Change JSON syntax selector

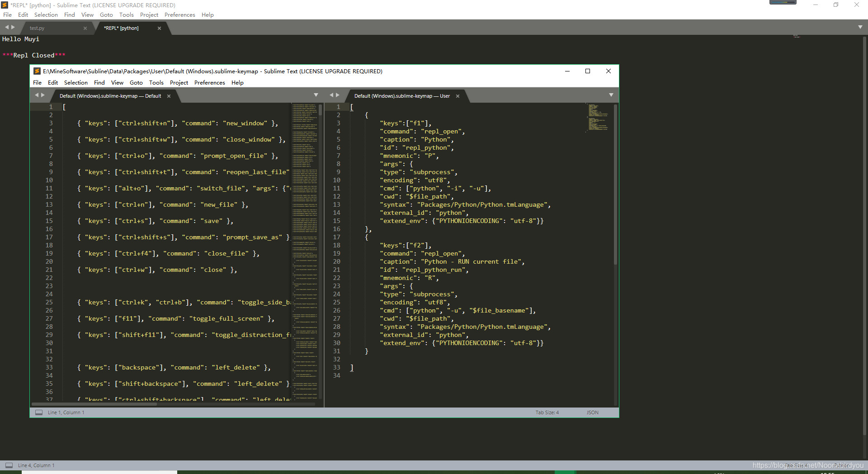(593, 412)
